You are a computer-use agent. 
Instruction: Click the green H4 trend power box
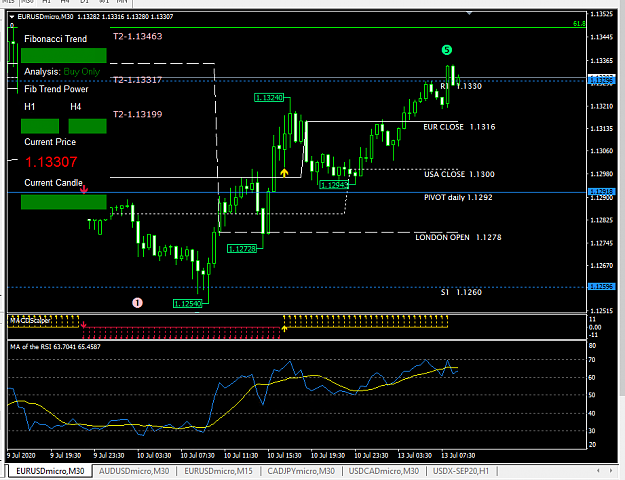pyautogui.click(x=87, y=126)
